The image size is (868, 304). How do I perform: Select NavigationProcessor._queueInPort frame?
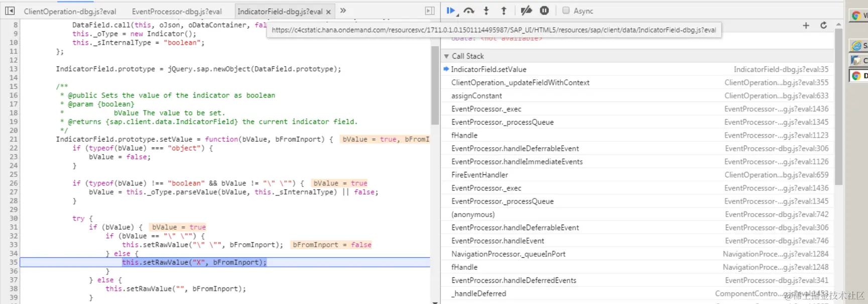point(637,254)
